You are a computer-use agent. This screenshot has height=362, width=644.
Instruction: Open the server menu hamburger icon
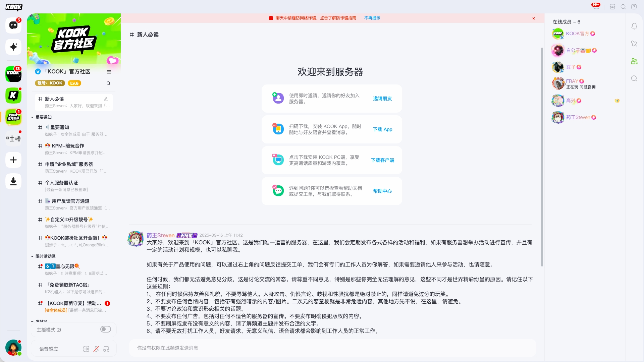109,72
